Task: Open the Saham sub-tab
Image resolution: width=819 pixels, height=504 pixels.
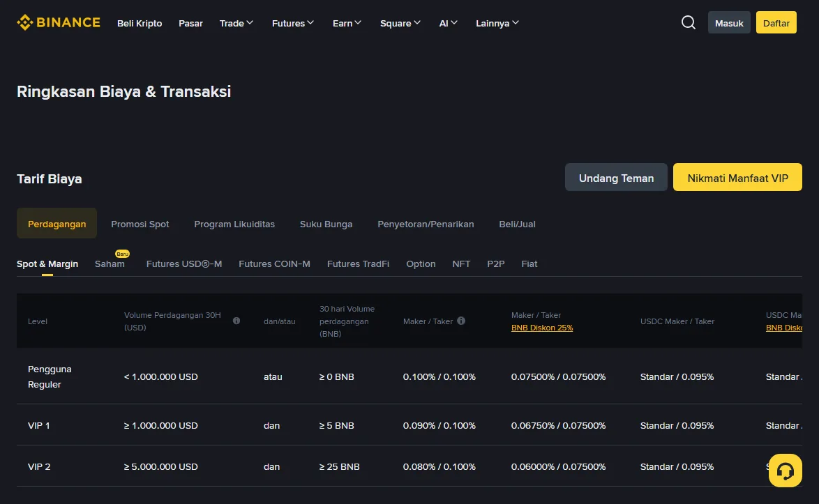Action: click(x=110, y=264)
